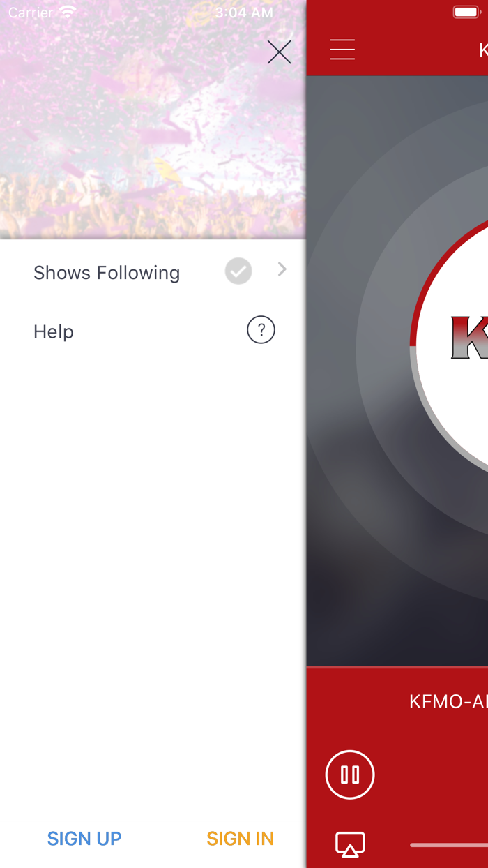Tap the confetti crowd header image
This screenshot has width=488, height=868.
click(x=153, y=119)
